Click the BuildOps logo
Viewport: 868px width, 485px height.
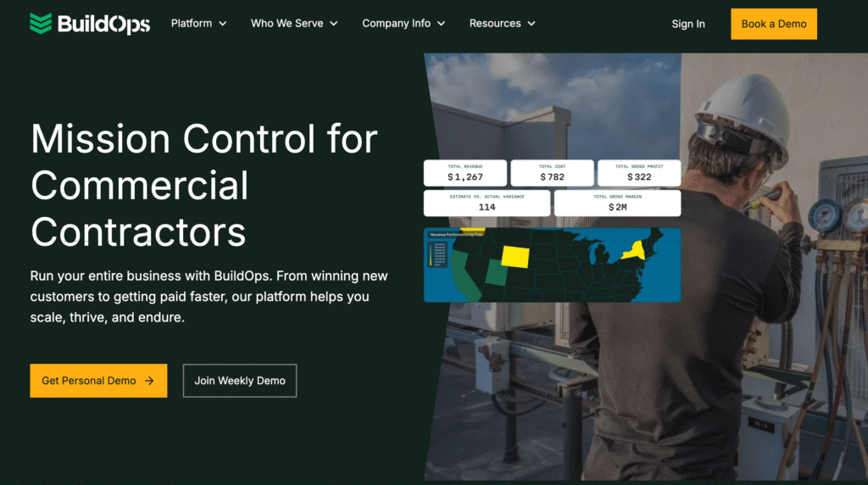90,24
